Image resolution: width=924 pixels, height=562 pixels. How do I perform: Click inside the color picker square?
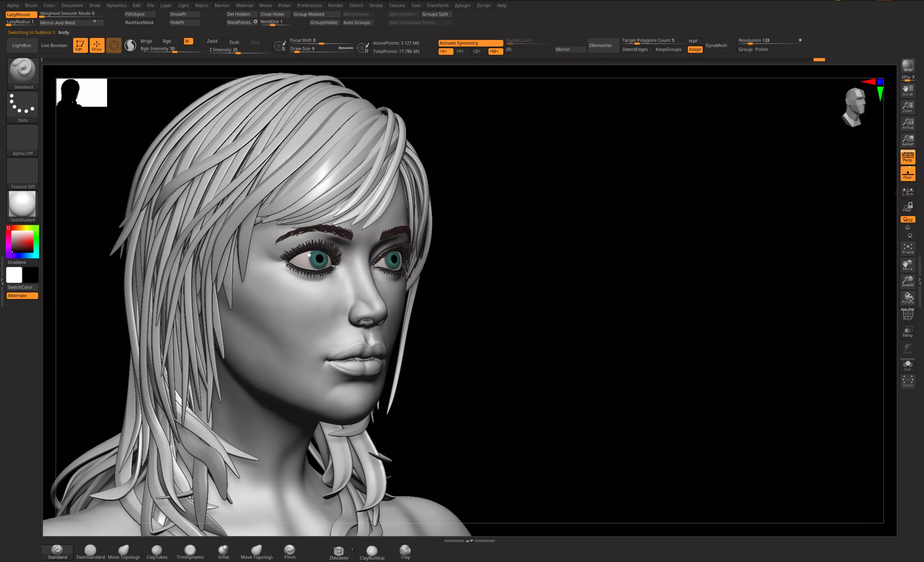22,242
